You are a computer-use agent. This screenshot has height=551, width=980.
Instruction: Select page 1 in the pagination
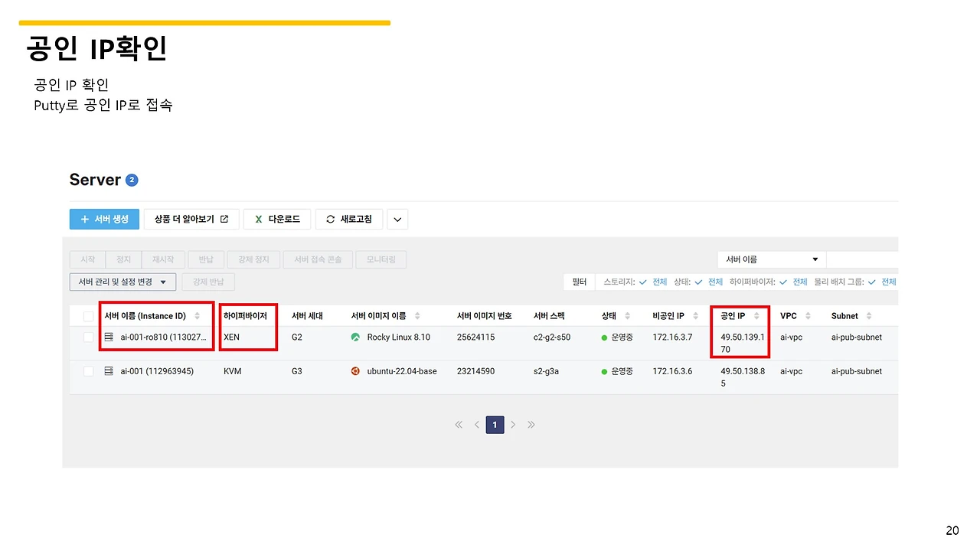495,425
